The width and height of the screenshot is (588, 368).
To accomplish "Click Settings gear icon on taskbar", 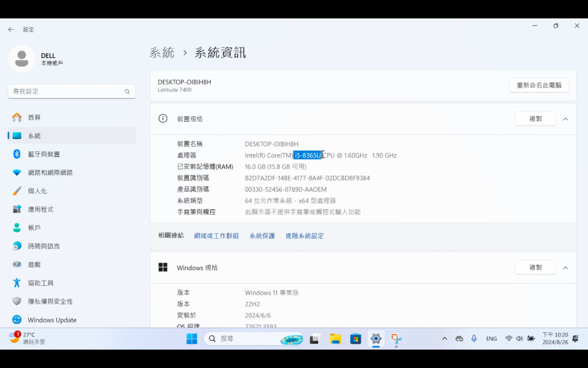I will click(x=376, y=339).
